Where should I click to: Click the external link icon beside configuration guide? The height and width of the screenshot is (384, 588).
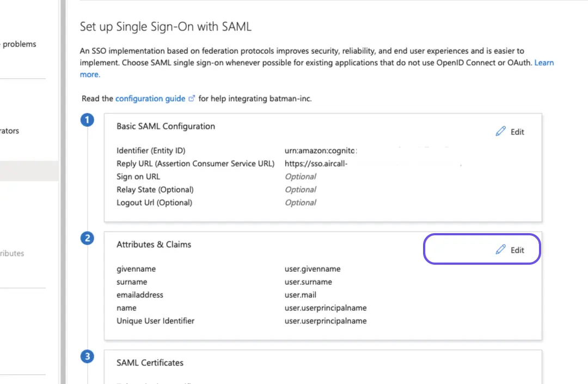tap(191, 98)
